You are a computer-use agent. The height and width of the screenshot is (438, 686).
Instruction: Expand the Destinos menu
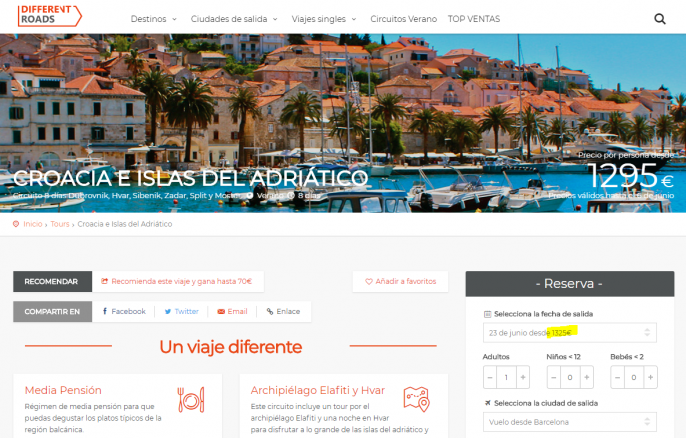[153, 19]
